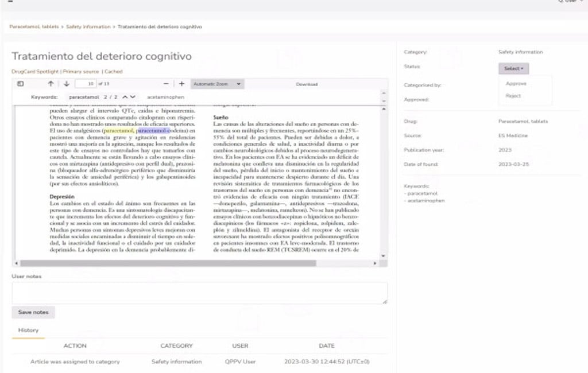
Task: Select the acetaminophen keyword
Action: pos(165,97)
